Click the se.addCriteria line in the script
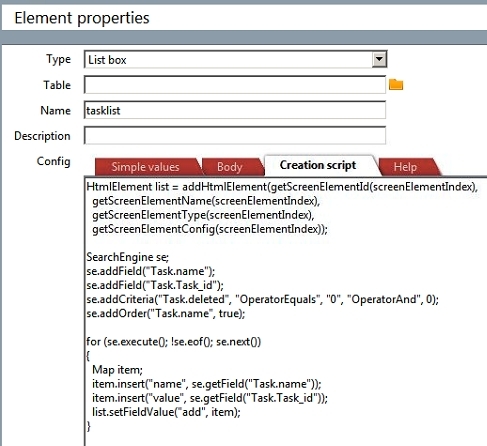Image resolution: width=487 pixels, height=446 pixels. coord(262,299)
